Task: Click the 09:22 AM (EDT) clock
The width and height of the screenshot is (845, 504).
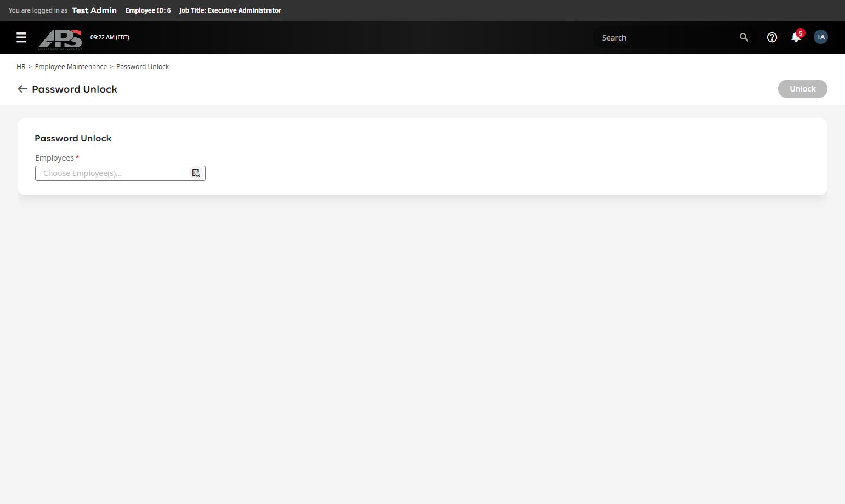Action: (x=110, y=37)
